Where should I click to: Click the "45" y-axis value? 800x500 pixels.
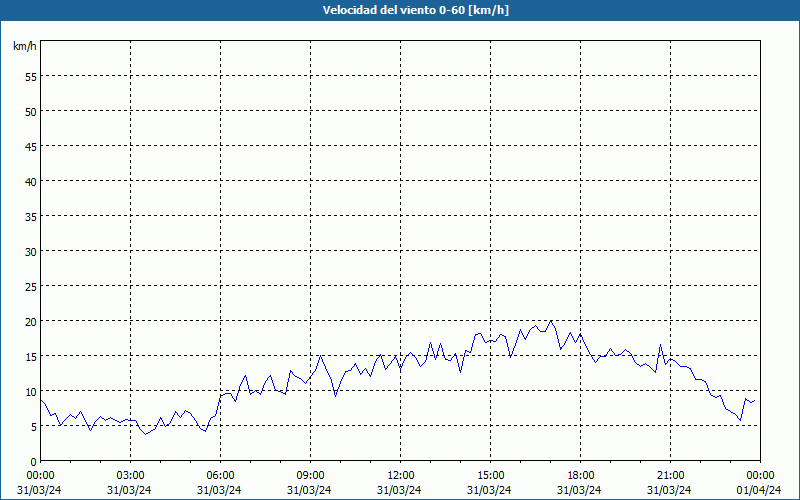[31, 146]
